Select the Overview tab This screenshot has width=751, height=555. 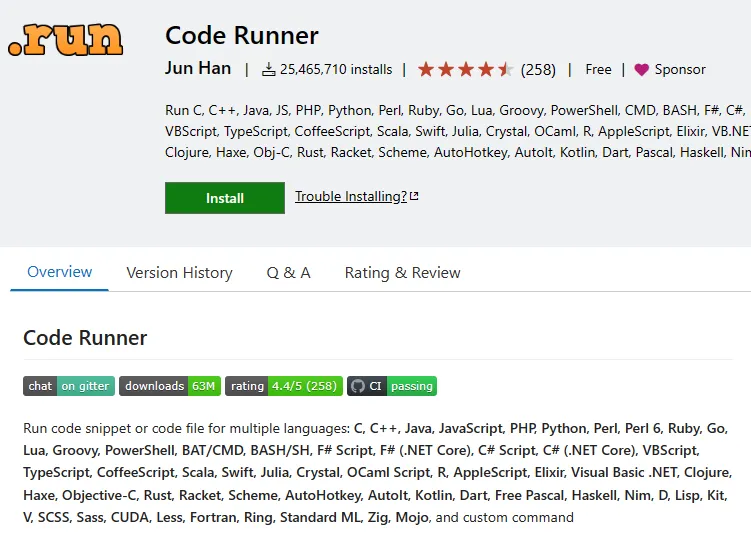(x=59, y=272)
